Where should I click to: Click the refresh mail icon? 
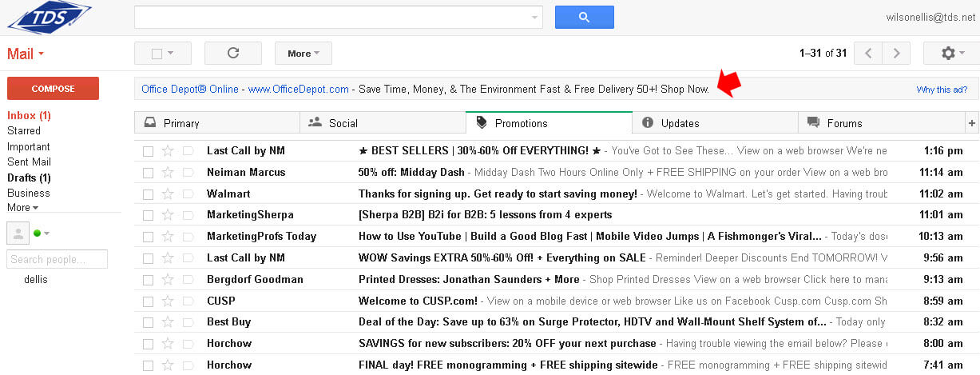coord(233,54)
